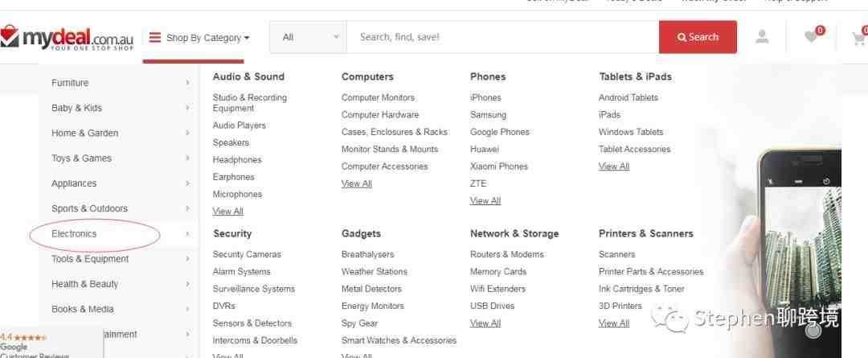
Task: Expand the Furniture category arrow
Action: [x=187, y=83]
